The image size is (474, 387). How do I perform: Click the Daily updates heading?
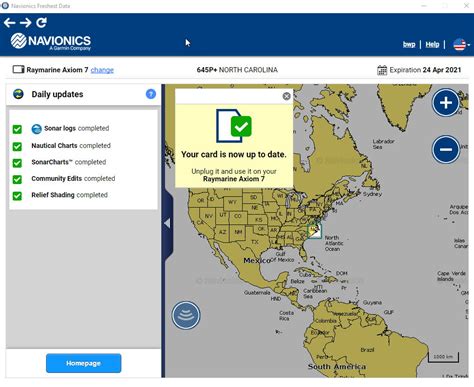[57, 94]
